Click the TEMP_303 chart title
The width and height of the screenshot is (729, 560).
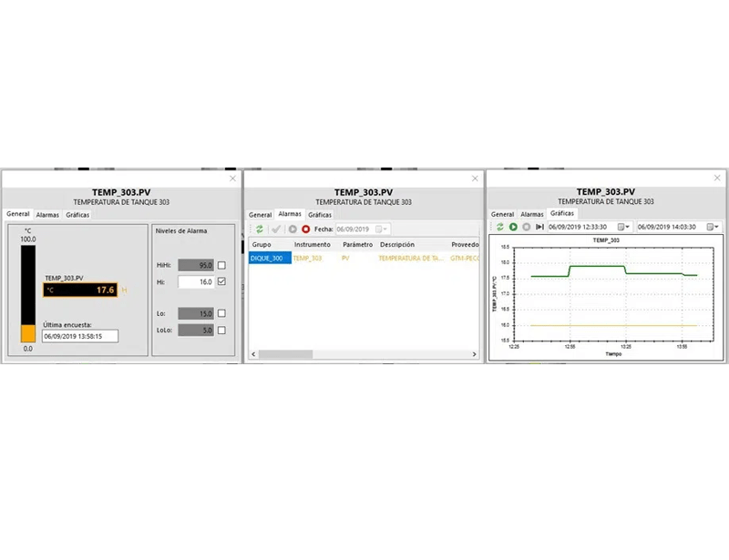point(606,240)
